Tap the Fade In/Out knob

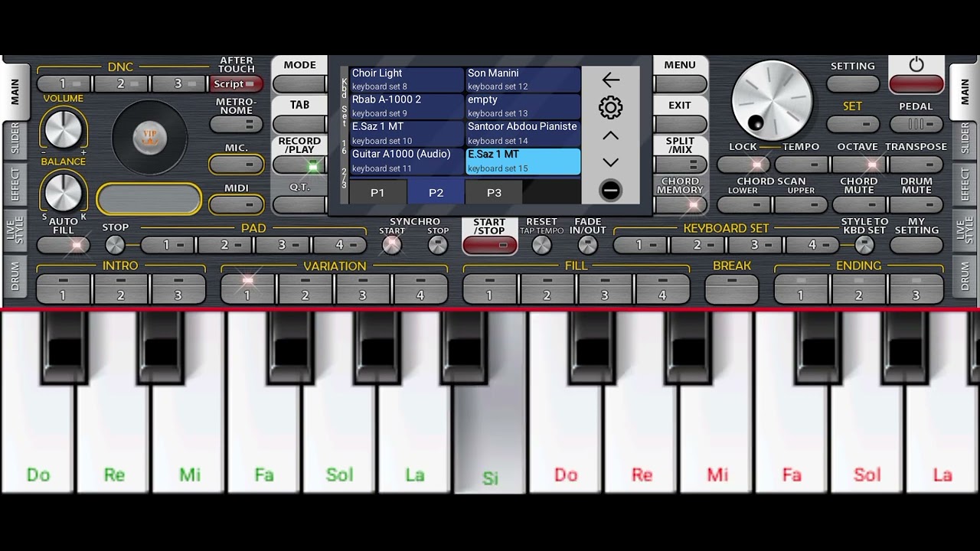[587, 245]
